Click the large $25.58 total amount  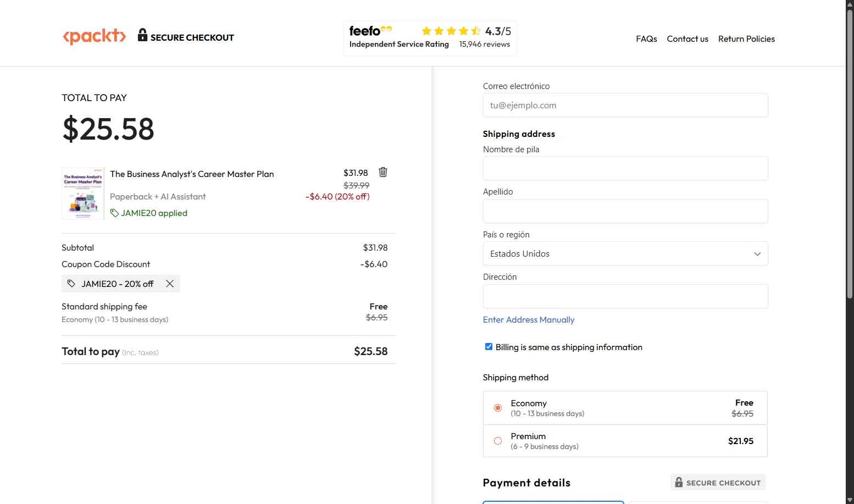pos(108,129)
